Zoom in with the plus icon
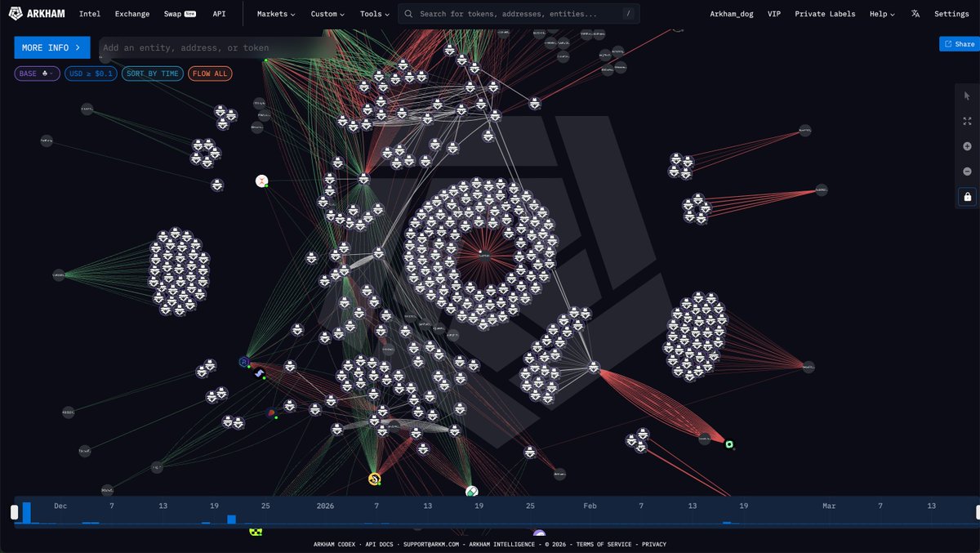 click(x=967, y=146)
